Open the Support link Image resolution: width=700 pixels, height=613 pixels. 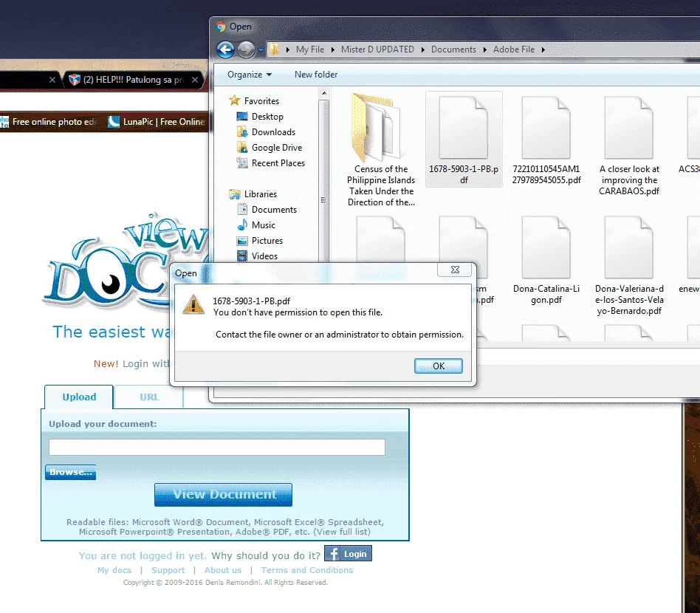[168, 570]
